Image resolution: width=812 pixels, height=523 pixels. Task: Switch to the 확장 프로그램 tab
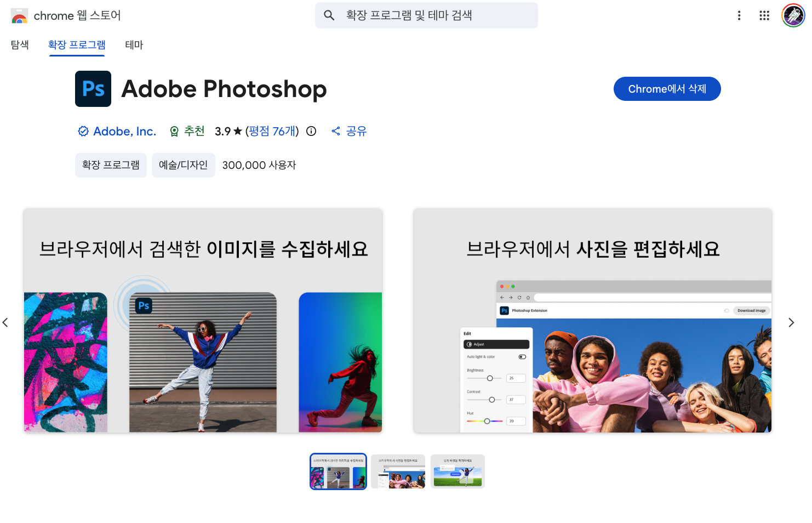(x=77, y=45)
